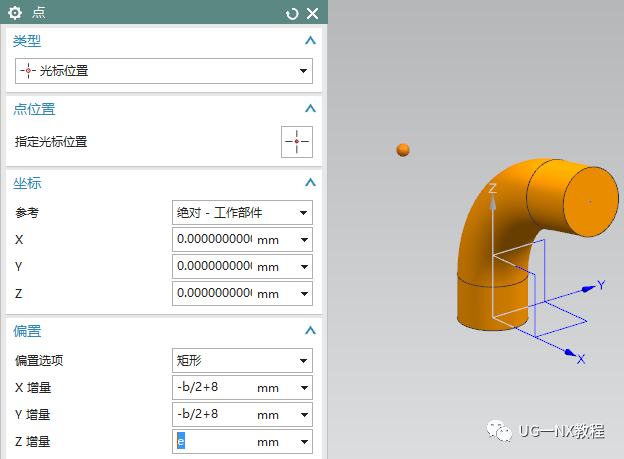Select the orange point sphere in viewport

(x=403, y=150)
